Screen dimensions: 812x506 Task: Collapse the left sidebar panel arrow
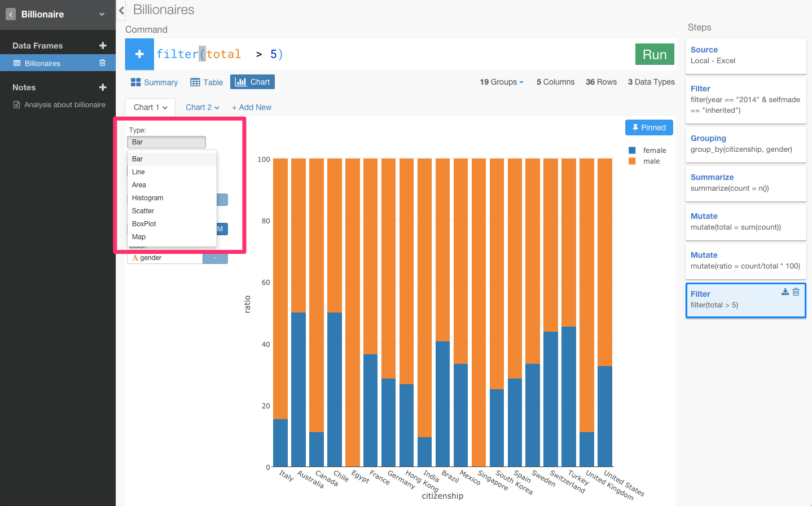[x=121, y=10]
